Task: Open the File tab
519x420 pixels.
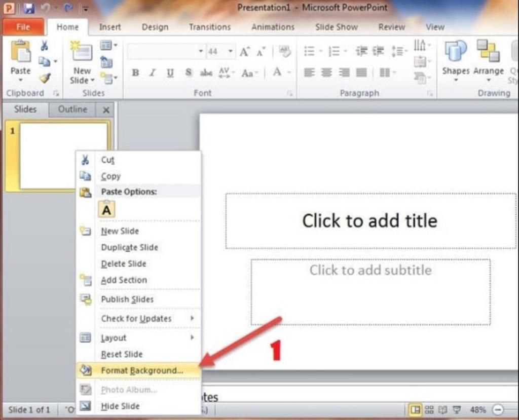Action: [x=23, y=27]
